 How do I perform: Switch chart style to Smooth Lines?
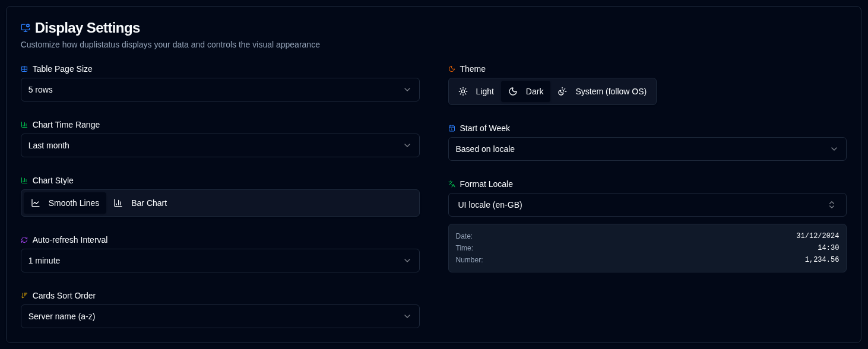pyautogui.click(x=65, y=203)
